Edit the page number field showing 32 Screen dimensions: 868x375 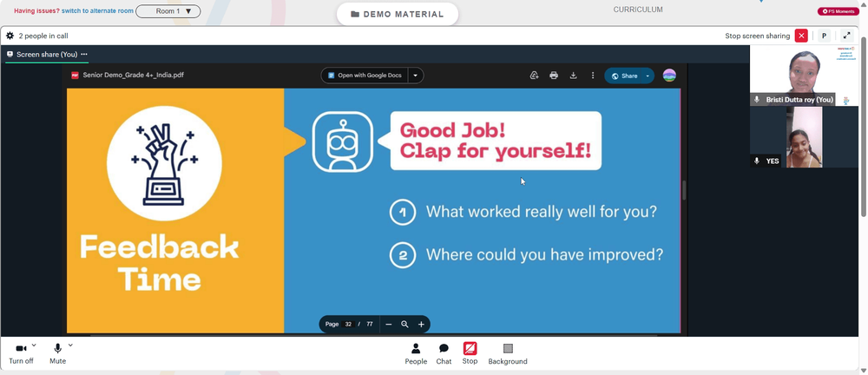pos(348,324)
